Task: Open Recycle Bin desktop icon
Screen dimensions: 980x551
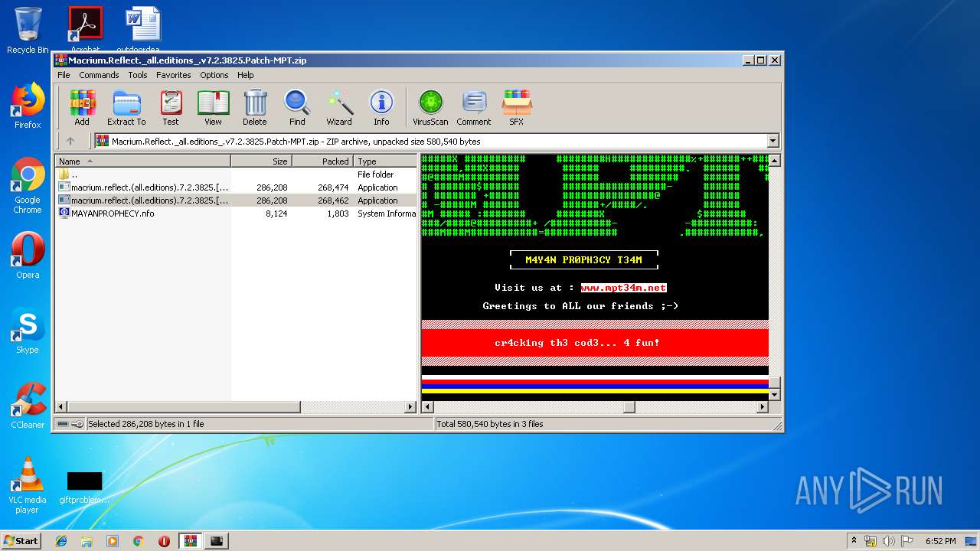Action: [x=28, y=31]
